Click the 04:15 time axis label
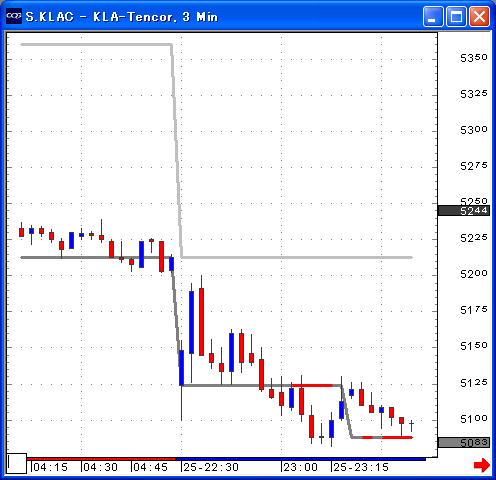496x480 pixels. tap(51, 467)
